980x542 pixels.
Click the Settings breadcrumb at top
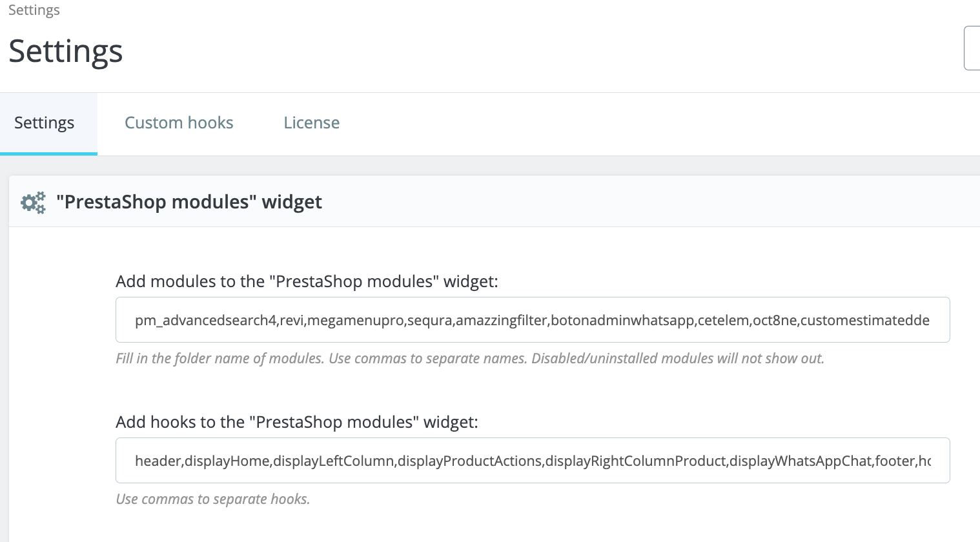[34, 10]
